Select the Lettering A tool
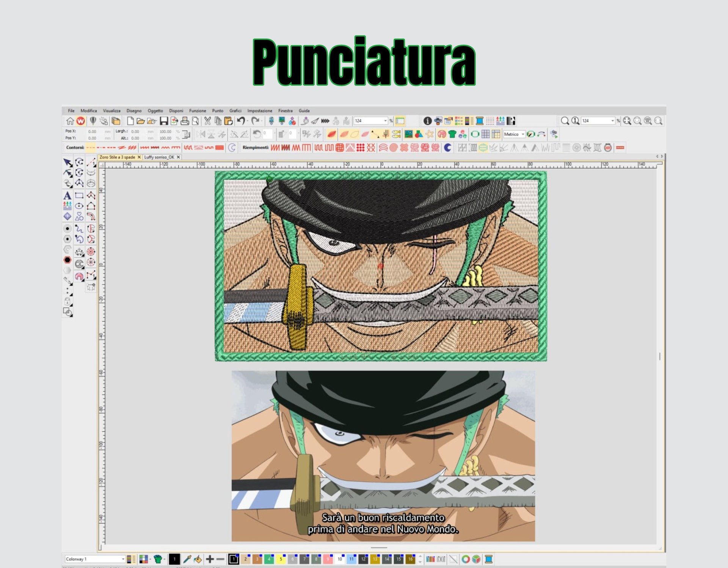This screenshot has width=728, height=568. [67, 196]
